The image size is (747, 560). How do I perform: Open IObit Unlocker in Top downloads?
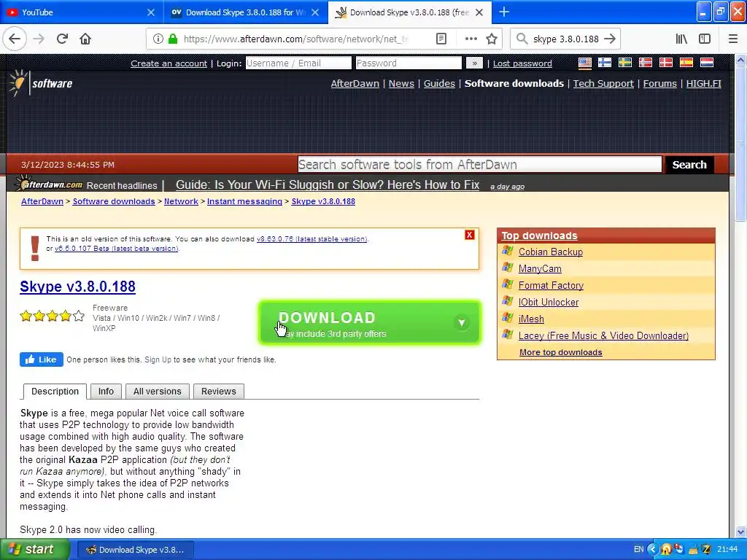click(x=549, y=302)
